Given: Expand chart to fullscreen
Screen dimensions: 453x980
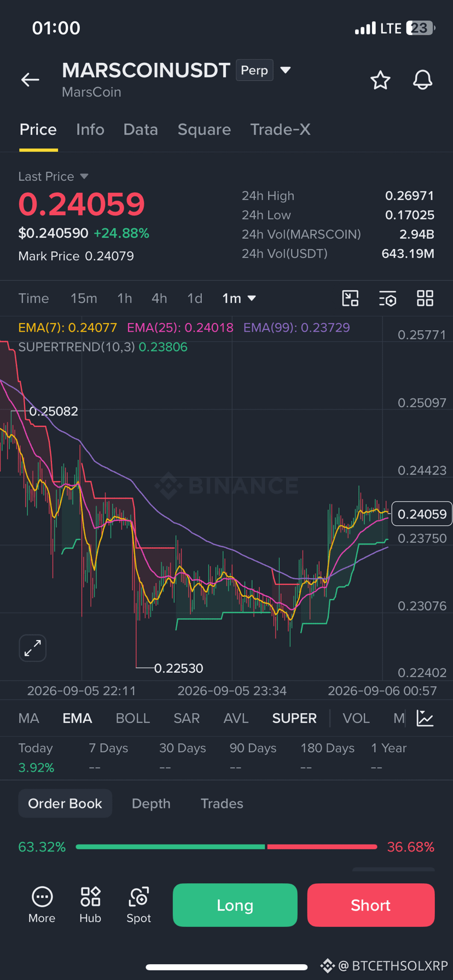Looking at the screenshot, I should pyautogui.click(x=33, y=648).
